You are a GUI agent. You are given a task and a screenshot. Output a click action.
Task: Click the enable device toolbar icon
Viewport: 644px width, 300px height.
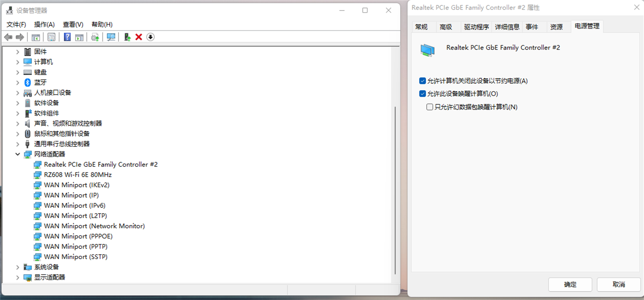(127, 37)
